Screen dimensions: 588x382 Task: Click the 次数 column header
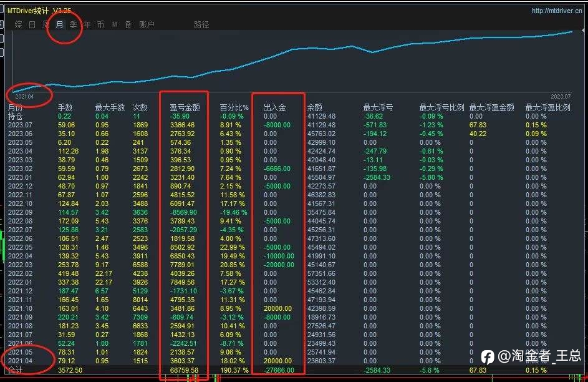tap(140, 108)
